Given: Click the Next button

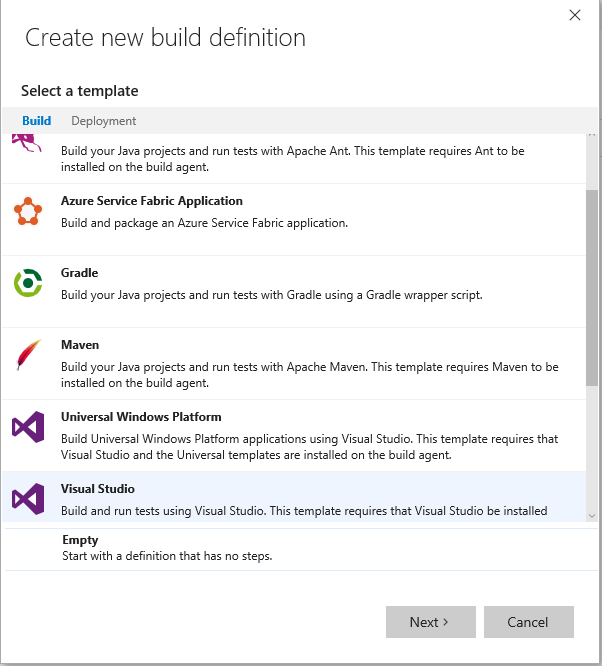Looking at the screenshot, I should pyautogui.click(x=431, y=622).
